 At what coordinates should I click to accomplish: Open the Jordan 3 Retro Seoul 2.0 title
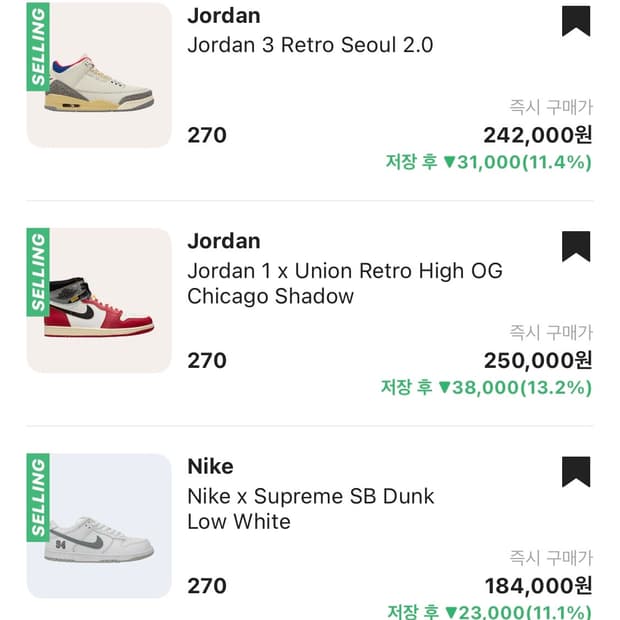coord(310,45)
